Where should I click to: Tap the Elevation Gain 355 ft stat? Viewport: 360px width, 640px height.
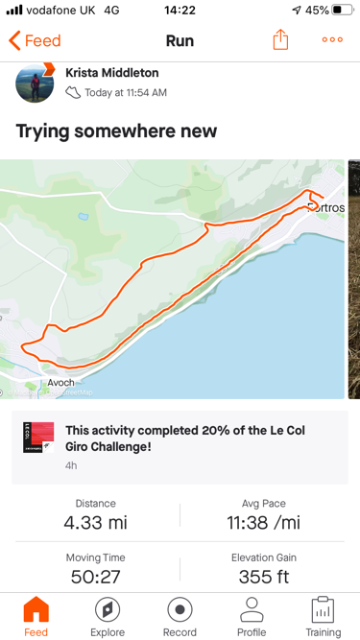click(x=264, y=569)
